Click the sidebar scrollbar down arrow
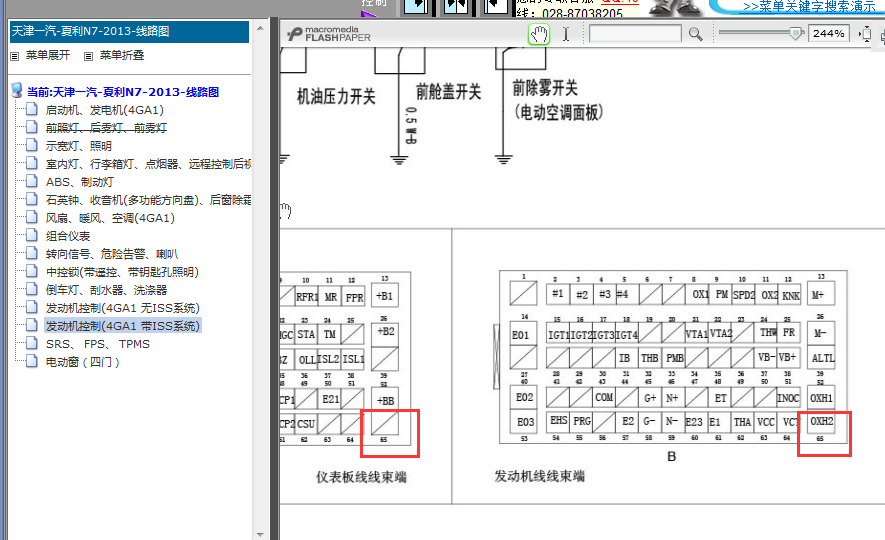 click(260, 534)
